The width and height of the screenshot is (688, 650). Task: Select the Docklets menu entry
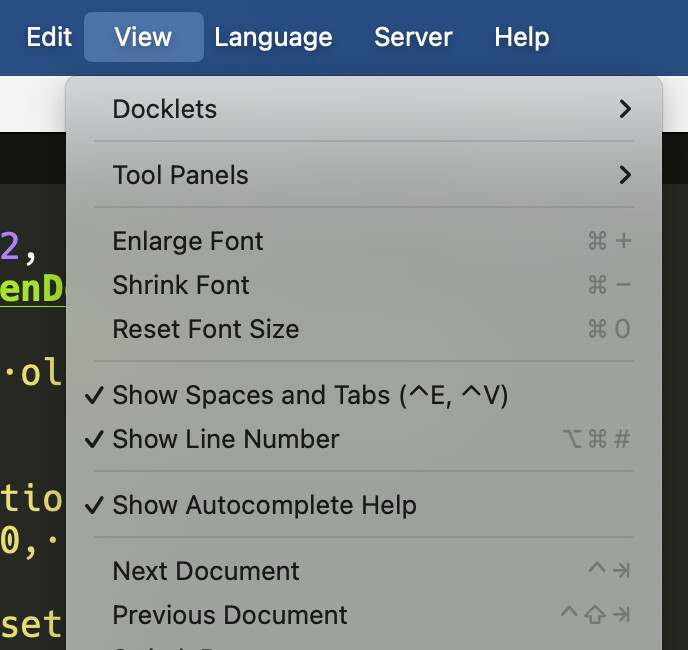(165, 109)
